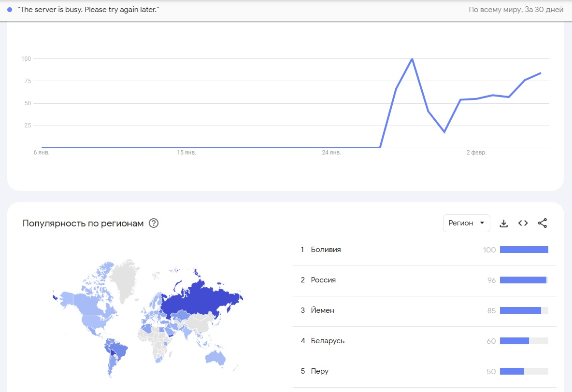
Task: Click the download arrow icon above the region list
Action: pos(504,223)
